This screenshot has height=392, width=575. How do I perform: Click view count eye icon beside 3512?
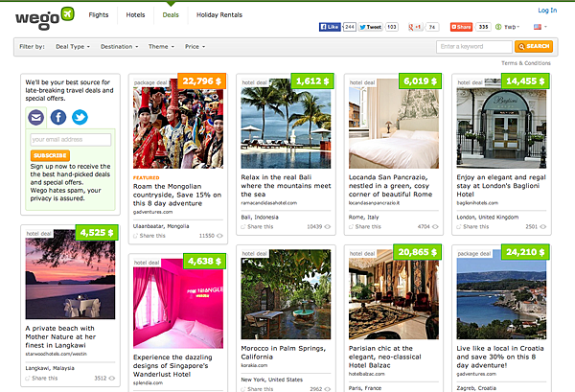pyautogui.click(x=112, y=378)
